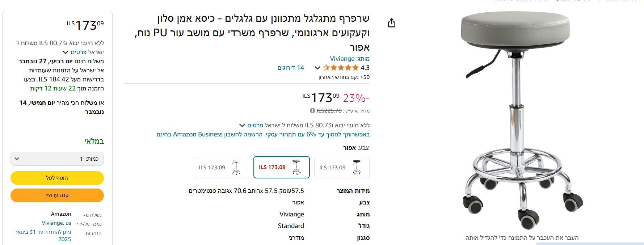Viewport: 644px width, 245px height.
Task: Open the Amazon Business savings link
Action: [263, 134]
